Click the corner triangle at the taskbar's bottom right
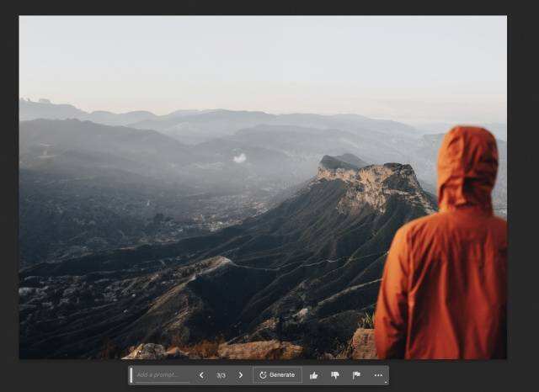 pyautogui.click(x=386, y=383)
